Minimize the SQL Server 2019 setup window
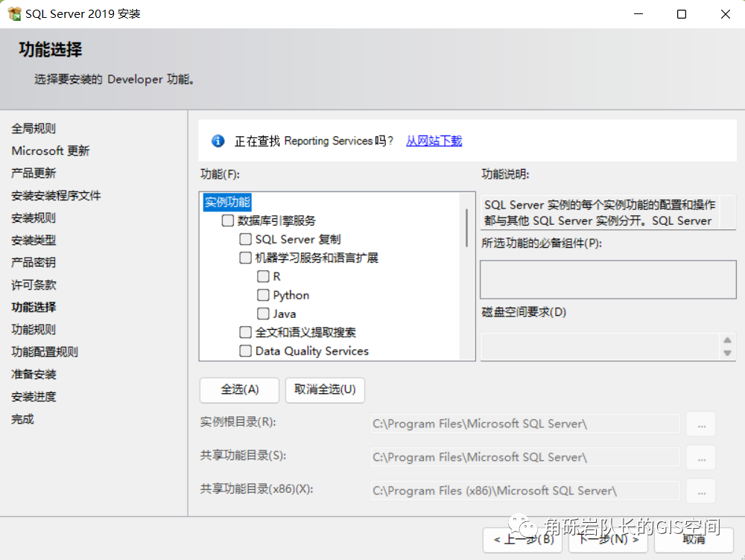Image resolution: width=745 pixels, height=560 pixels. [638, 14]
